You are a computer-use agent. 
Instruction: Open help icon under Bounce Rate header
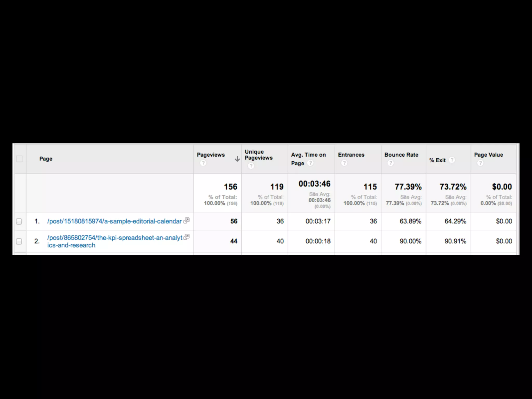pos(390,163)
